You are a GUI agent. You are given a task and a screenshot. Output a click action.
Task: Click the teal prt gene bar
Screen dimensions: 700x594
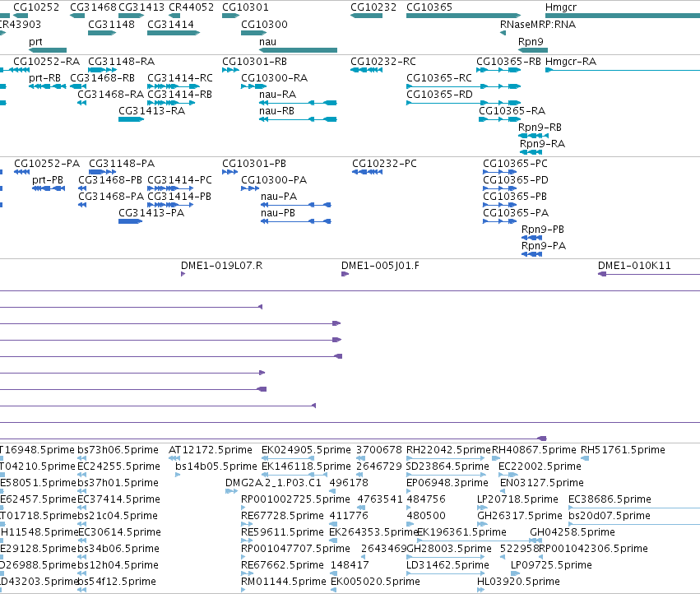coord(48,50)
